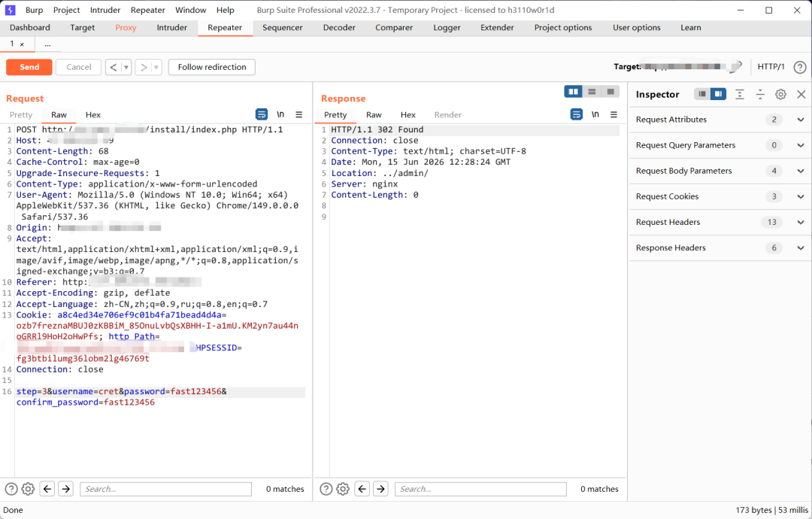
Task: Open Request search settings gear
Action: 29,489
